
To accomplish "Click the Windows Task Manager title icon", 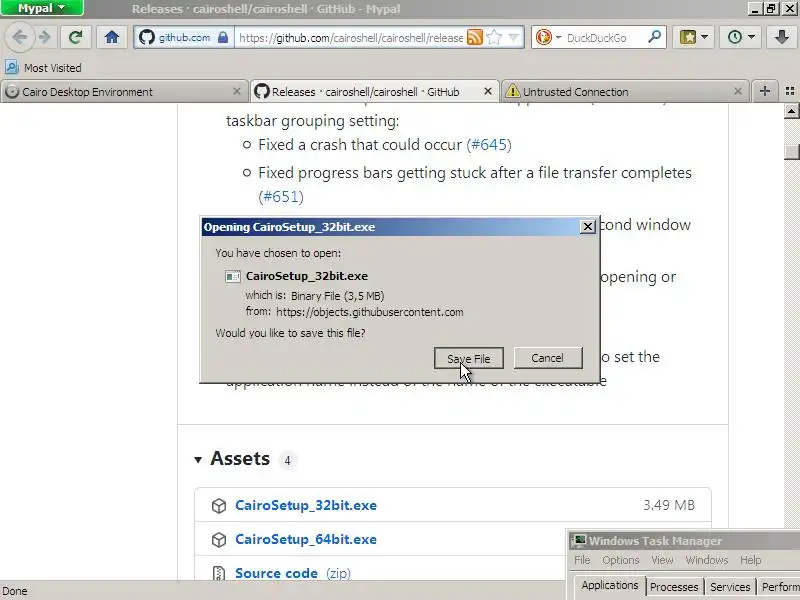I will point(579,541).
